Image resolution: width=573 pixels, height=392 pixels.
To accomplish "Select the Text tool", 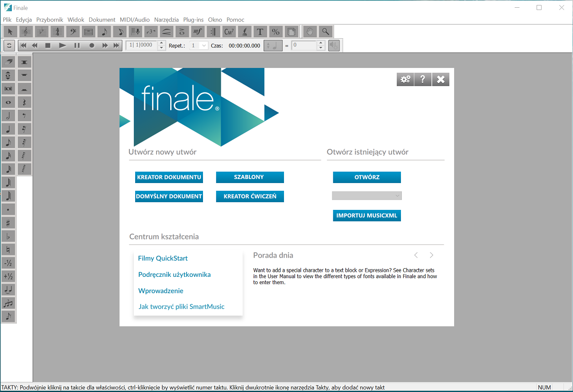I will tap(260, 31).
